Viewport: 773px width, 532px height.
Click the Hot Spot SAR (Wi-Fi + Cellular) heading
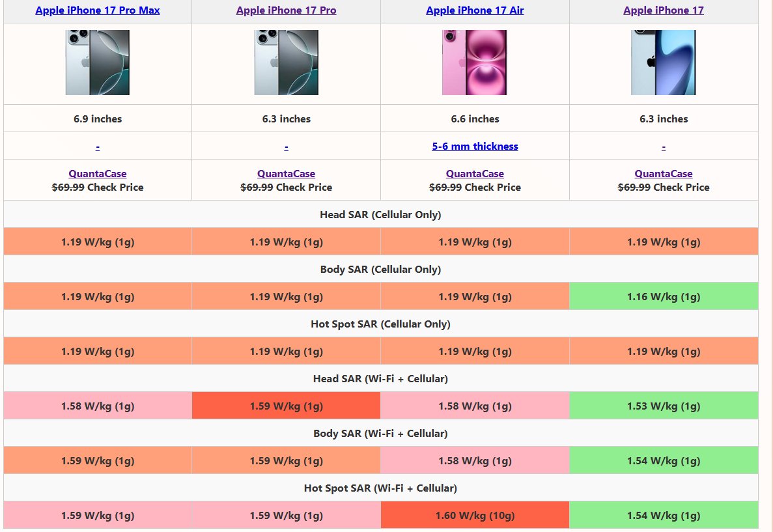(380, 488)
